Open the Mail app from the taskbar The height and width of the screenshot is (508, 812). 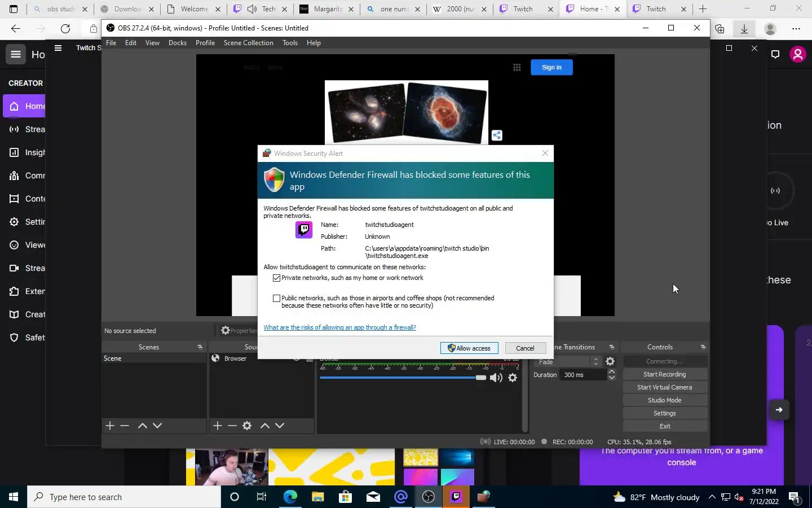373,497
